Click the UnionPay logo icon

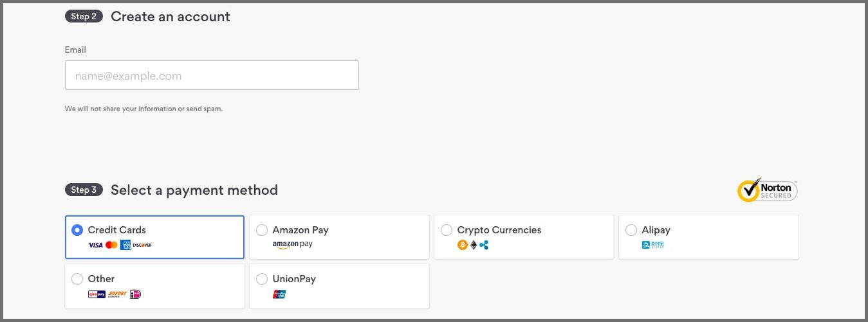[x=279, y=294]
